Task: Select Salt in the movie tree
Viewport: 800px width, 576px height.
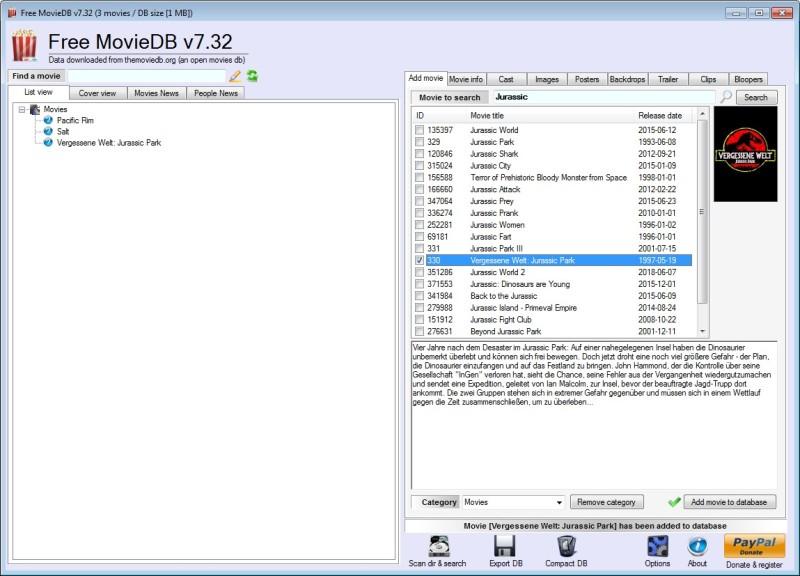Action: 63,132
